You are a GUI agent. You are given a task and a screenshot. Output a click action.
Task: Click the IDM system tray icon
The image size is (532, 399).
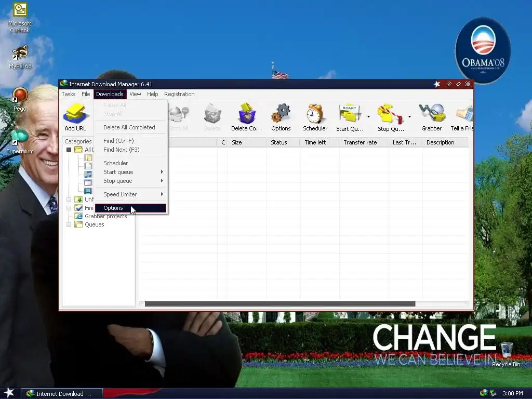click(x=484, y=393)
